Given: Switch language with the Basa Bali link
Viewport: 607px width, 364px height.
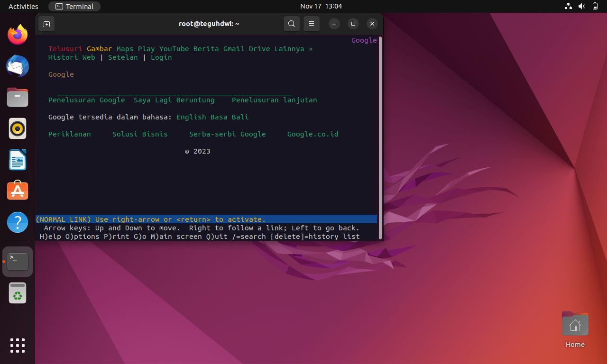Looking at the screenshot, I should coord(230,117).
